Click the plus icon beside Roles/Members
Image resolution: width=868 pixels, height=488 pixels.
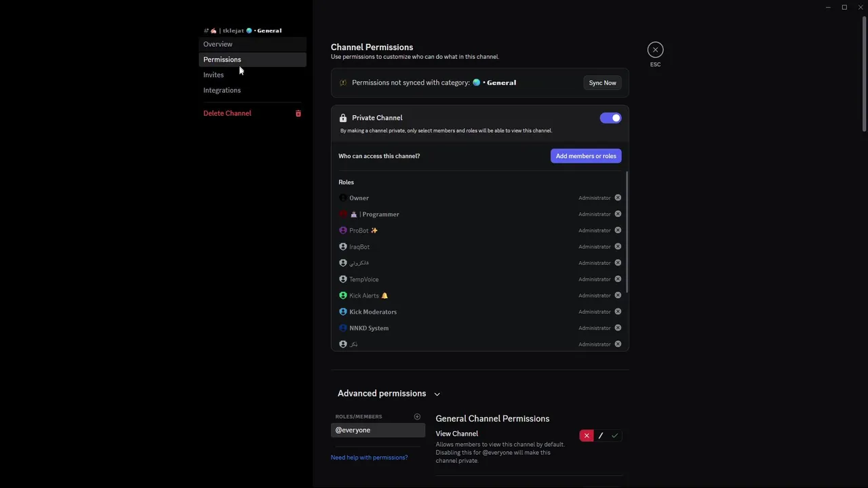click(417, 417)
